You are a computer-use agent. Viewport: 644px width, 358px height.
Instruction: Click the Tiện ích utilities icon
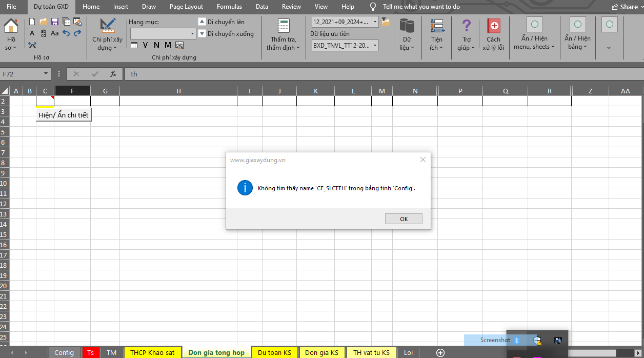(437, 34)
